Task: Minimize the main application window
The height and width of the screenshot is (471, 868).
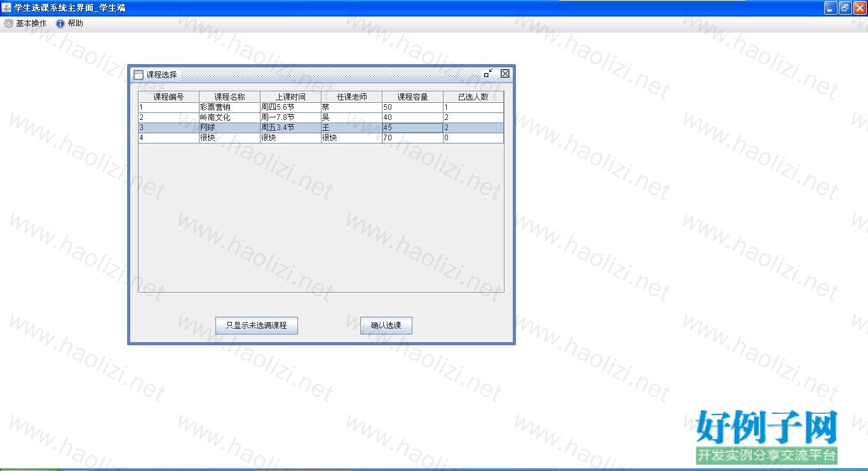Action: pos(831,8)
